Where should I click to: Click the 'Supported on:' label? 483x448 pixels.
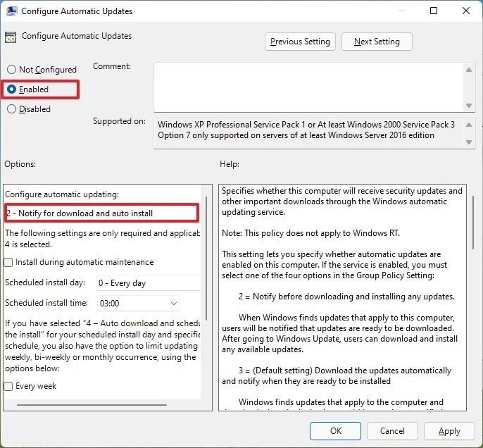(119, 121)
